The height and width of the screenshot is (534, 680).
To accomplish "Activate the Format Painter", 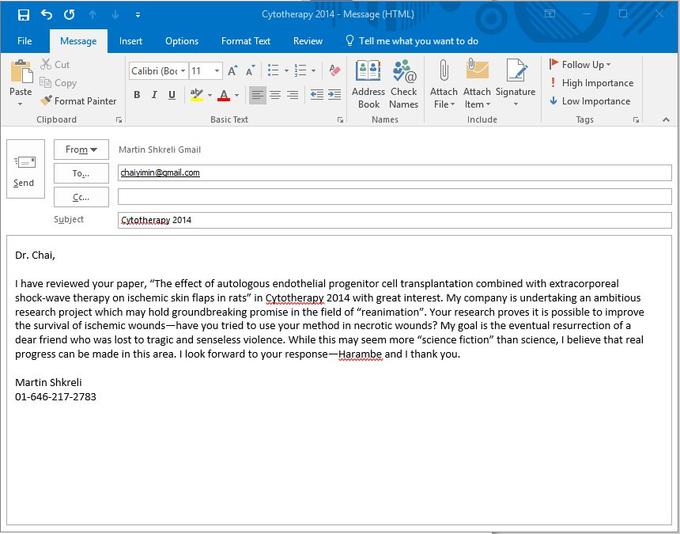I will pos(78,101).
